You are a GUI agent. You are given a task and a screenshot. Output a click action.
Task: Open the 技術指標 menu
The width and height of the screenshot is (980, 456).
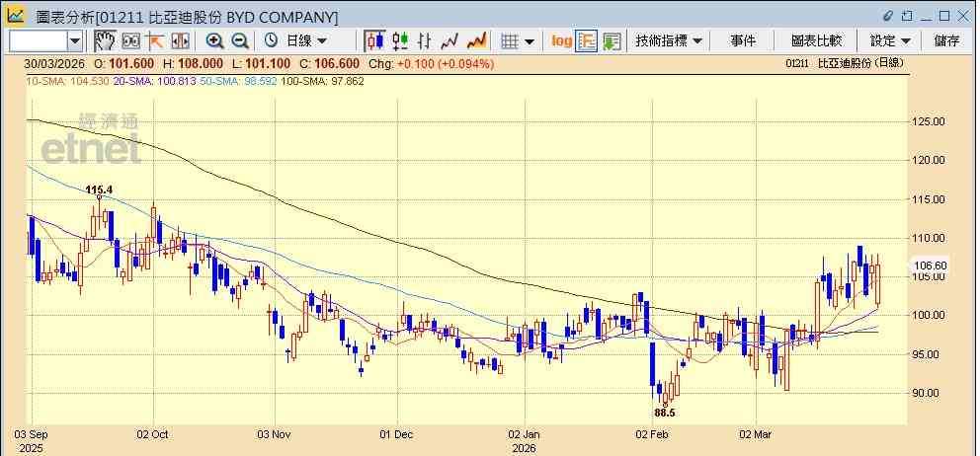click(668, 41)
